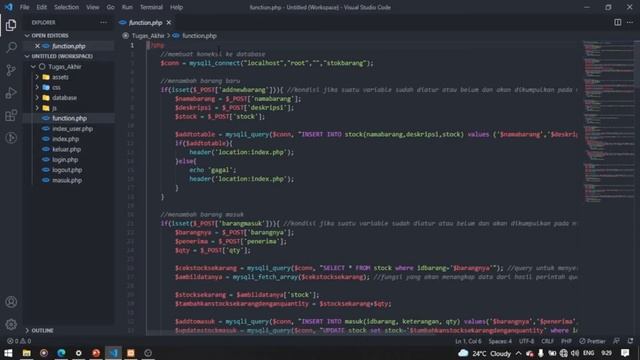Expand the Outline section
Screen dimensions: 640x360
69,330
